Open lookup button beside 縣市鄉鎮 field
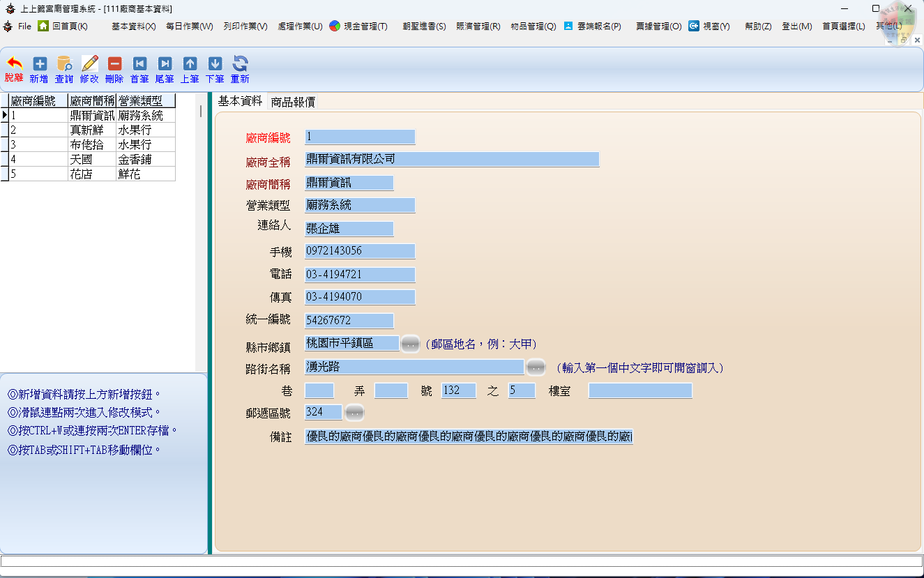The height and width of the screenshot is (578, 924). click(x=410, y=344)
